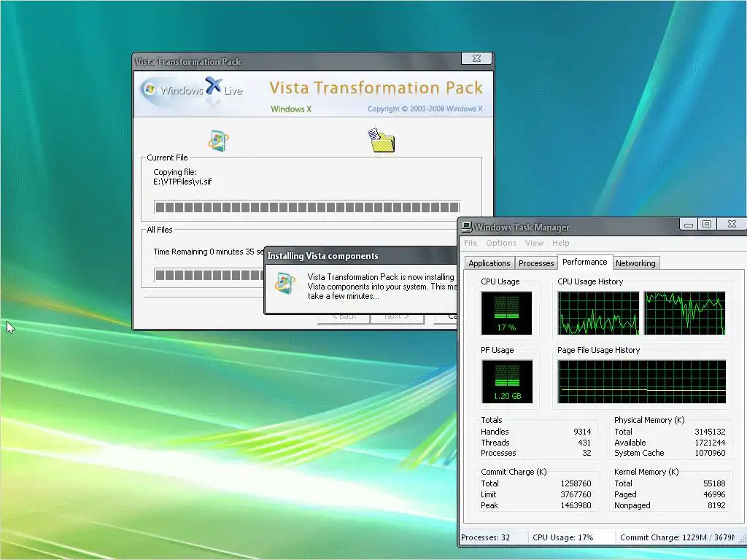Viewport: 747px width, 560px height.
Task: Click the Installing Vista components dialog title
Action: click(x=322, y=256)
